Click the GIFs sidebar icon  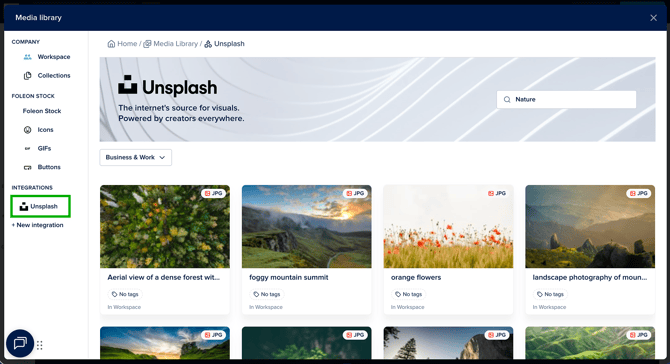point(28,149)
